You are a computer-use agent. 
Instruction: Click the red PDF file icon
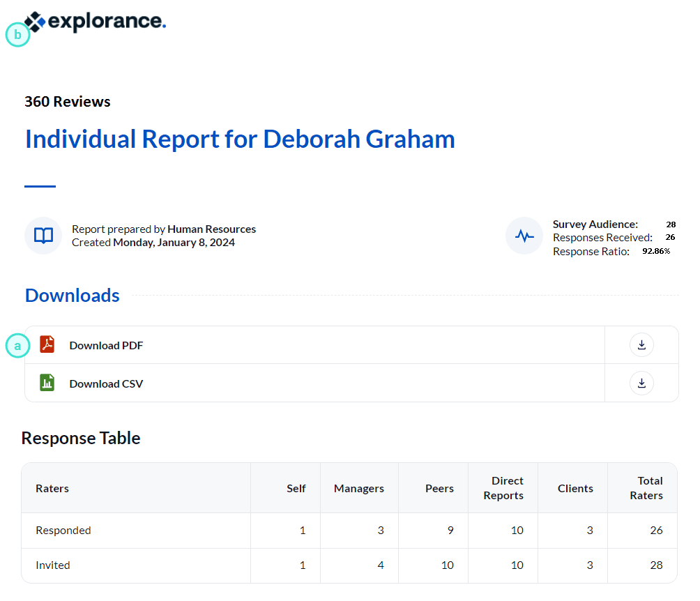coord(46,344)
